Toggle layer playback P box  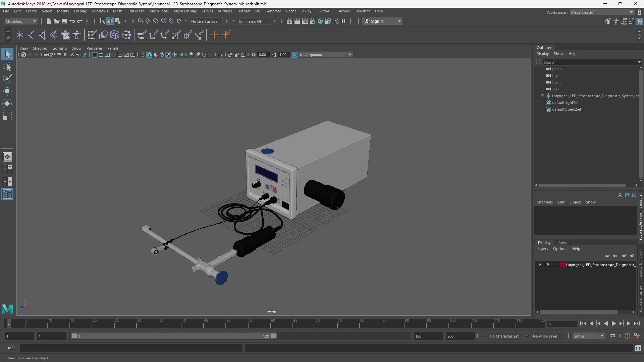tap(548, 265)
